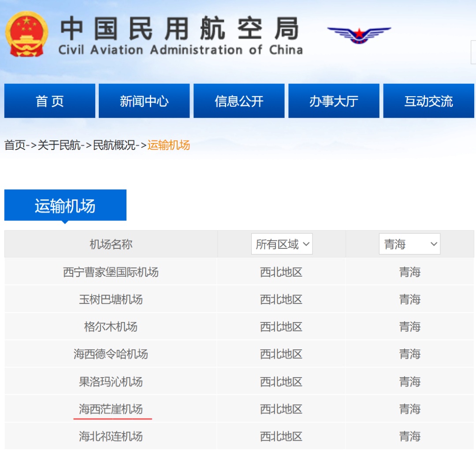The width and height of the screenshot is (476, 450).
Task: Select the 海北祁连机场 row
Action: tap(110, 436)
